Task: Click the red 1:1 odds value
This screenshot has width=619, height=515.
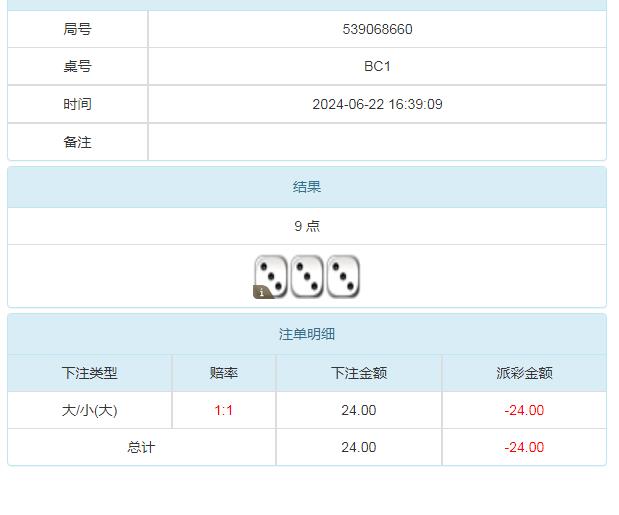Action: (224, 410)
